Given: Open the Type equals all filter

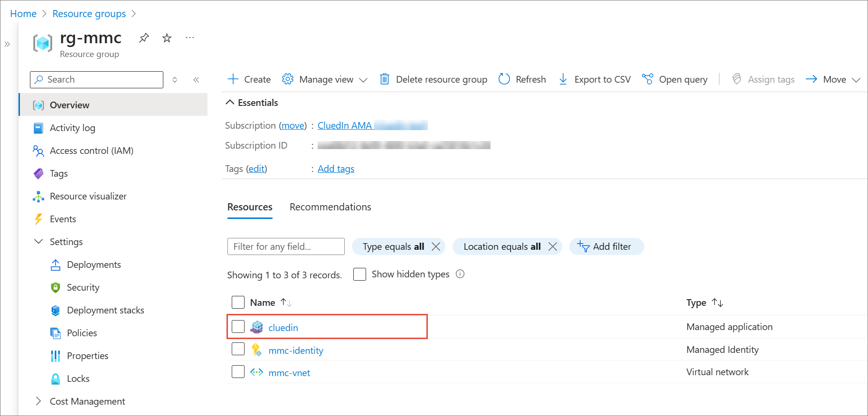Looking at the screenshot, I should [393, 246].
